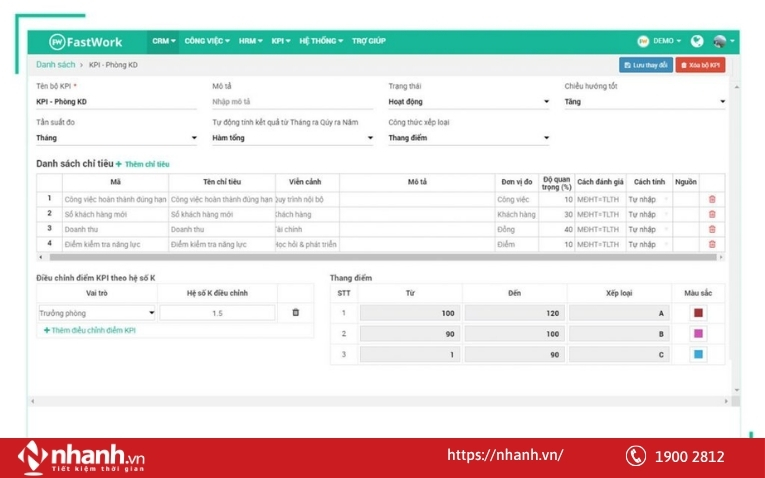The height and width of the screenshot is (478, 765).
Task: Click the Xếp loại B field
Action: 619,334
